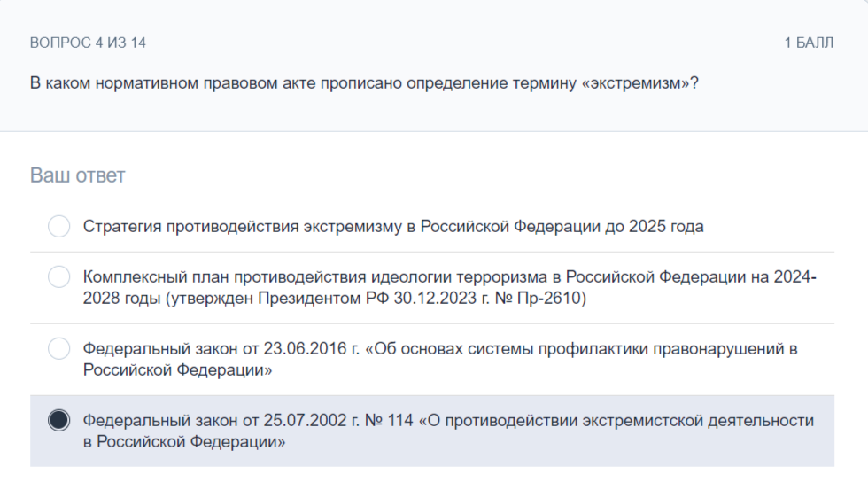Select the Комплексный план radio button
Image resolution: width=868 pixels, height=482 pixels.
point(58,276)
